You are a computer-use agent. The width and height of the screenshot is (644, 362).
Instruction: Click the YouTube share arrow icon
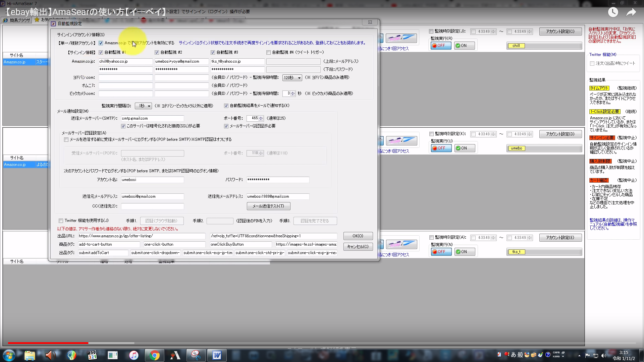631,12
